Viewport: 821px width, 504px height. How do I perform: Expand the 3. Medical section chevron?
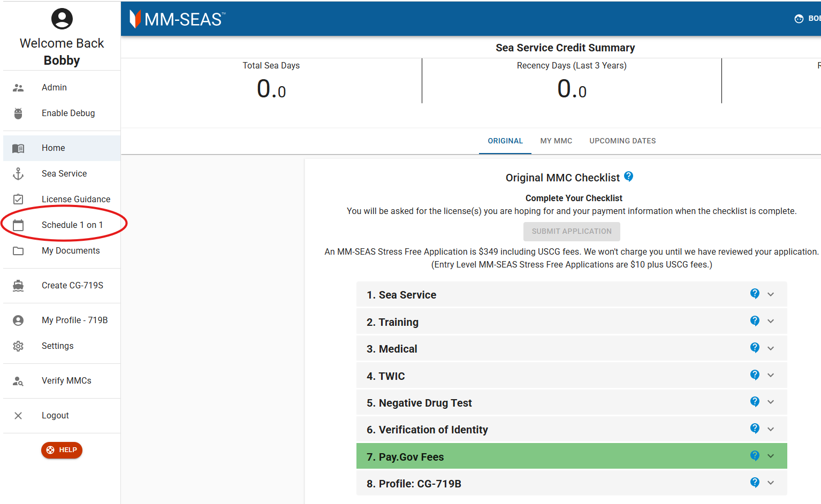pyautogui.click(x=771, y=348)
